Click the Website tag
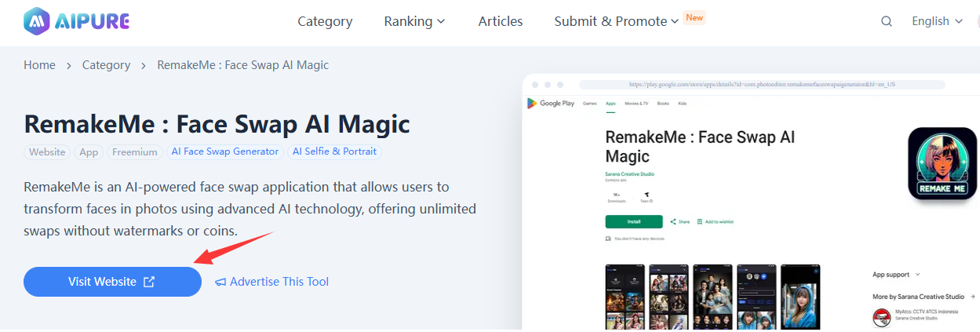Viewport: 980px width, 332px height. point(47,151)
